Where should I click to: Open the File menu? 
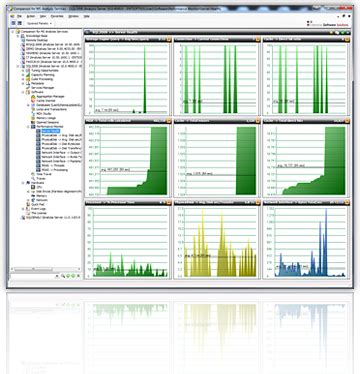(x=19, y=16)
